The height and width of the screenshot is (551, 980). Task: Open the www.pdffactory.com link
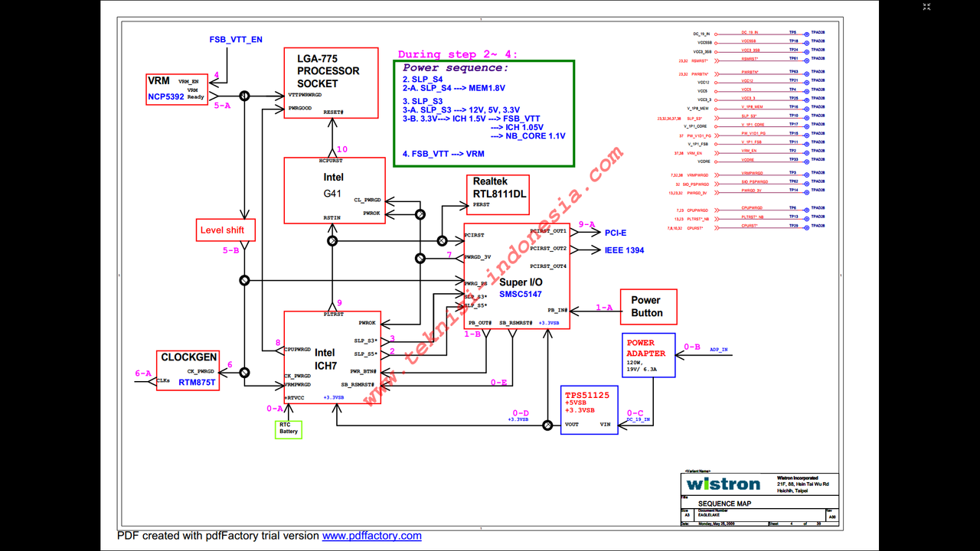372,536
